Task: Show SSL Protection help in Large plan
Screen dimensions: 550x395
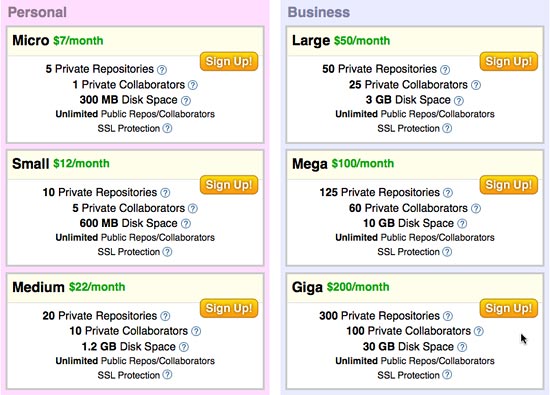Action: 447,128
